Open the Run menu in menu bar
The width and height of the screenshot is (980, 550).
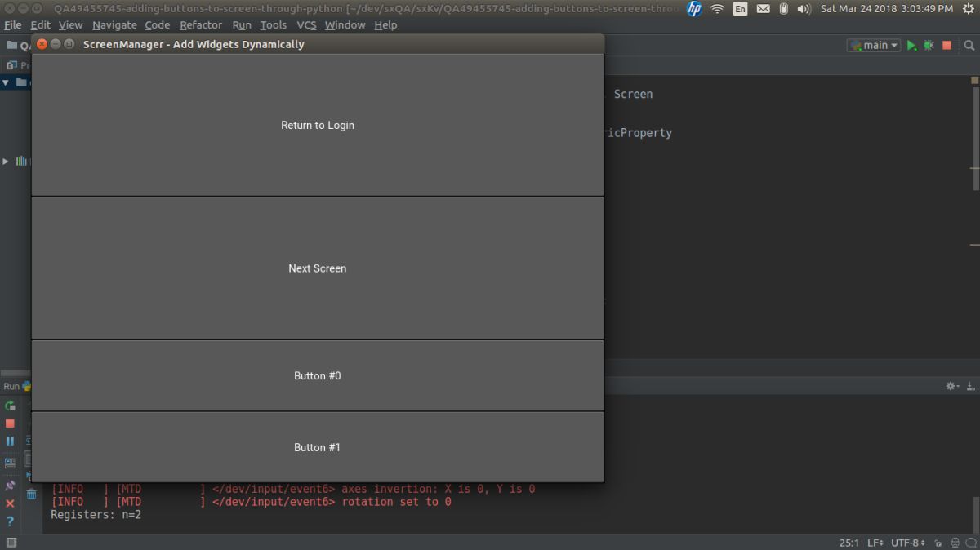pos(242,24)
